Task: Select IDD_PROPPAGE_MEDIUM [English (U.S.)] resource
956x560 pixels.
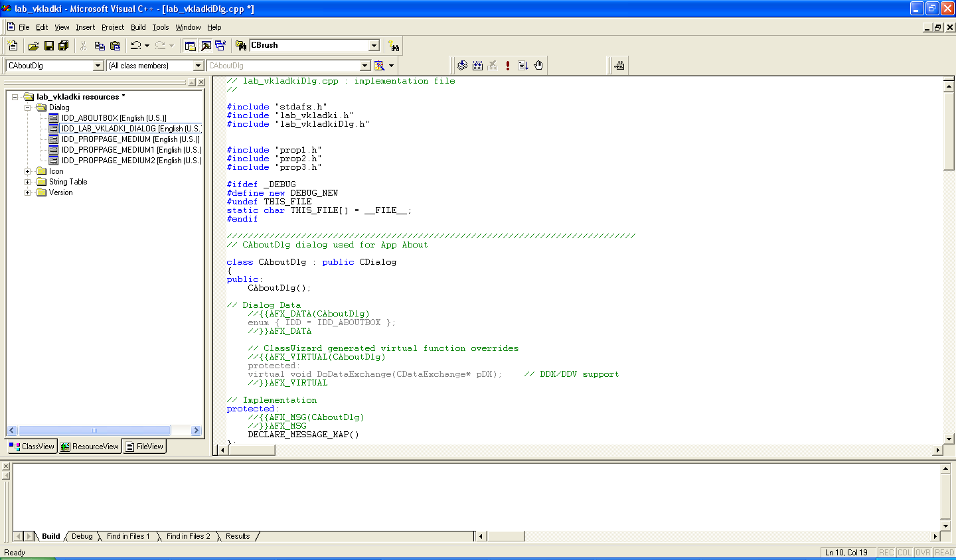Action: pos(130,139)
